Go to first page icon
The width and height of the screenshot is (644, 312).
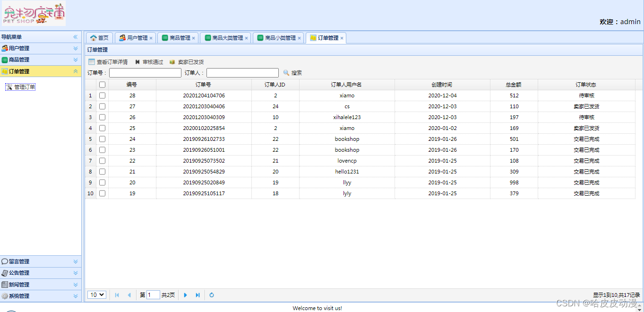click(117, 295)
